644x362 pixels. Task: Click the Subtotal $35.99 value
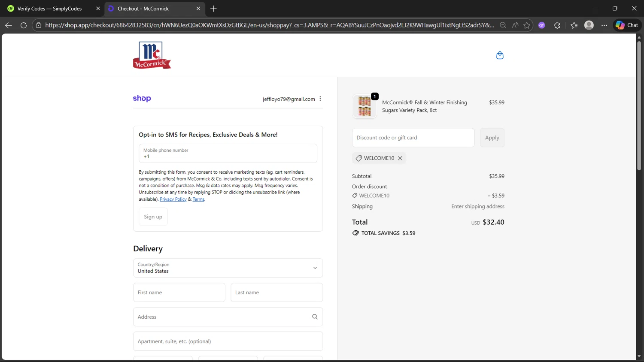[x=497, y=176]
